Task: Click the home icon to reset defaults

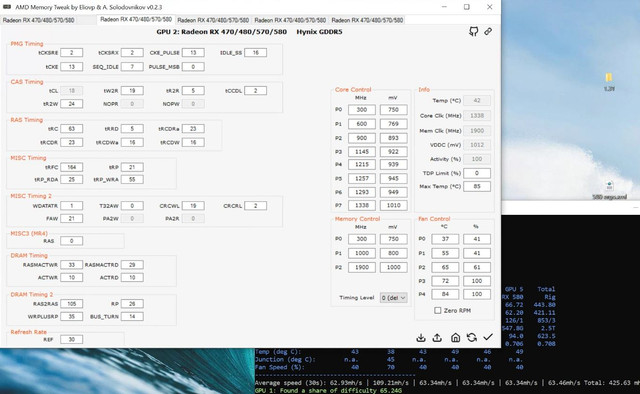Action: (456, 337)
